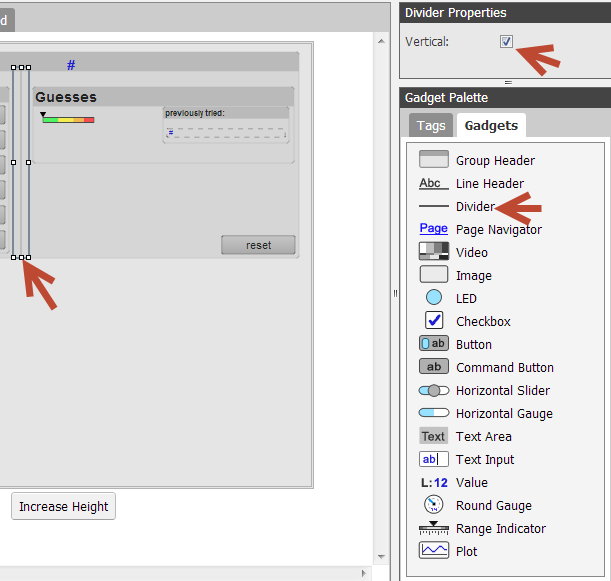The width and height of the screenshot is (611, 581).
Task: Select the Horizontal Gauge gadget icon
Action: [x=434, y=413]
